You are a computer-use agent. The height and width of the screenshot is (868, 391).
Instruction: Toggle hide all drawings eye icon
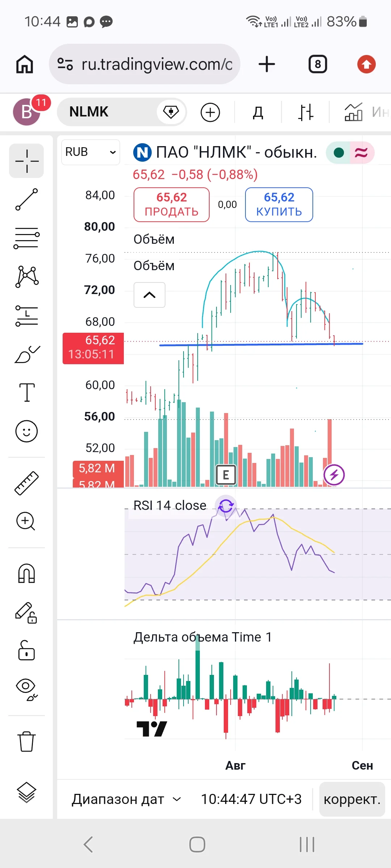pyautogui.click(x=27, y=689)
